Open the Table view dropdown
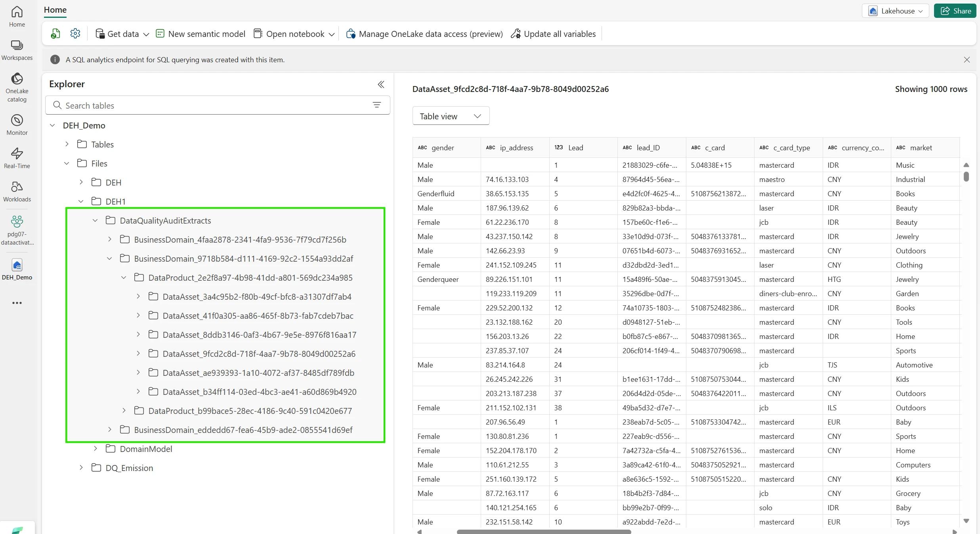Screen dimensions: 980x534 click(x=451, y=116)
